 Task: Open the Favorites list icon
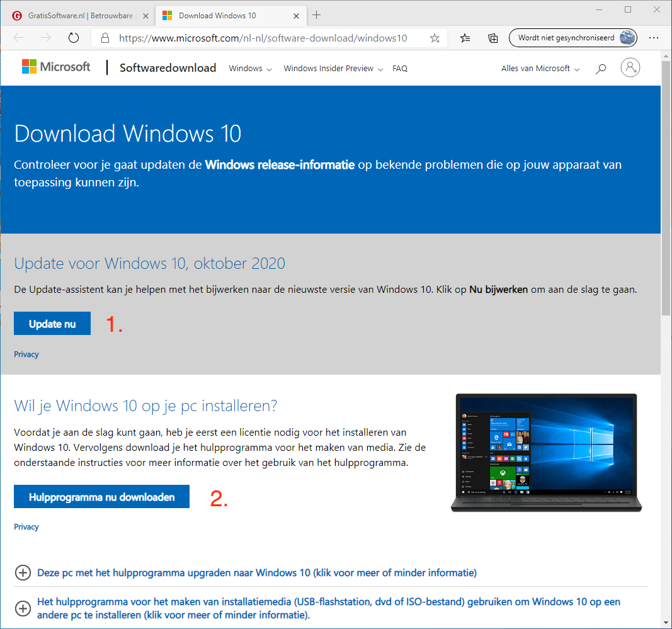(465, 38)
